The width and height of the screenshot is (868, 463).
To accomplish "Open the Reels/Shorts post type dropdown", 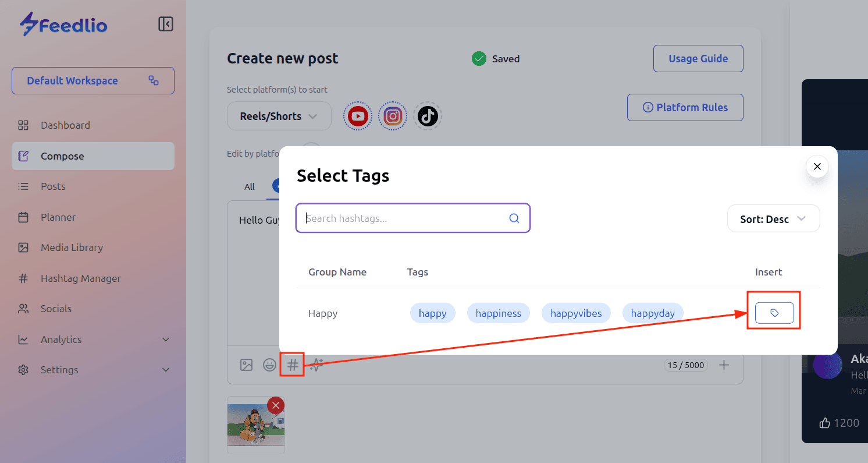I will [x=279, y=116].
